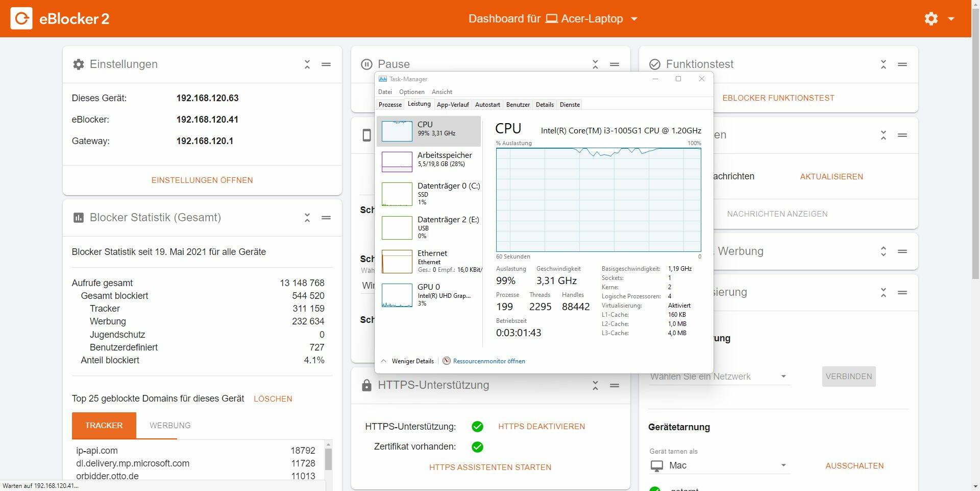Expand dropdown arrow next to settings gear
This screenshot has width=980, height=491.
(951, 19)
